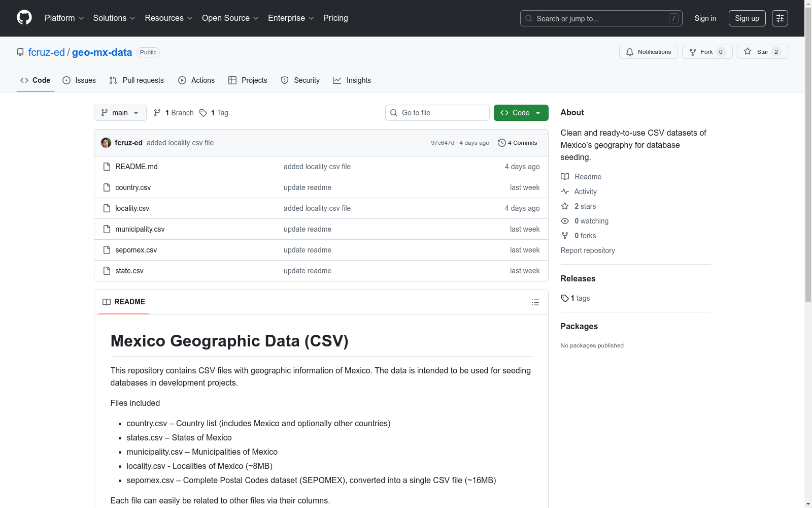Click the star icon beside 2 stars
The width and height of the screenshot is (812, 508).
565,206
